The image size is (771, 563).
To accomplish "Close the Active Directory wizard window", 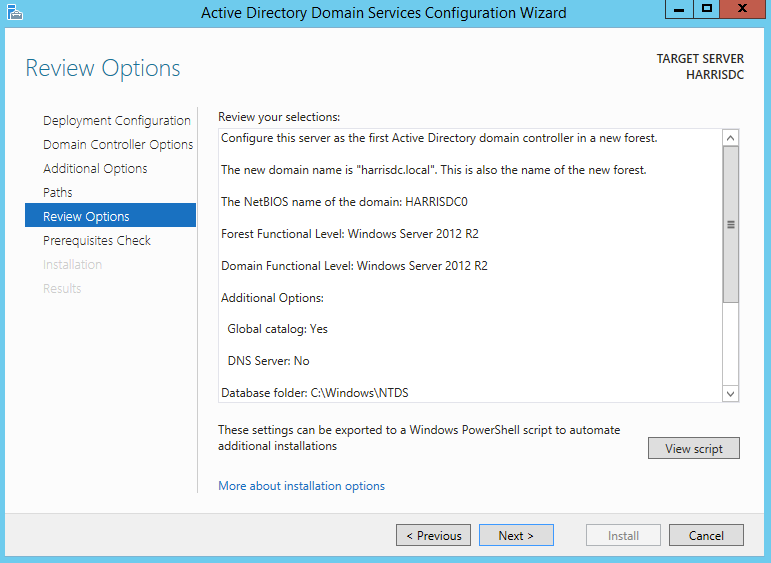I will pos(744,10).
